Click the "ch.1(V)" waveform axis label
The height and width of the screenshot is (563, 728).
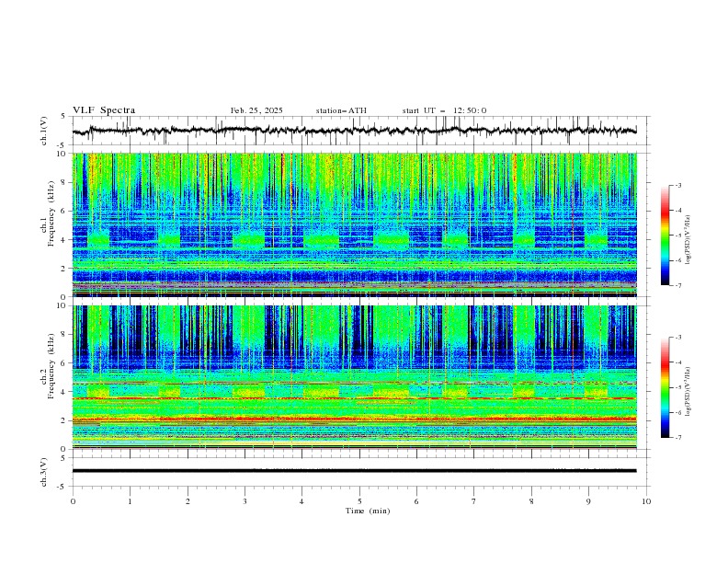pos(44,131)
